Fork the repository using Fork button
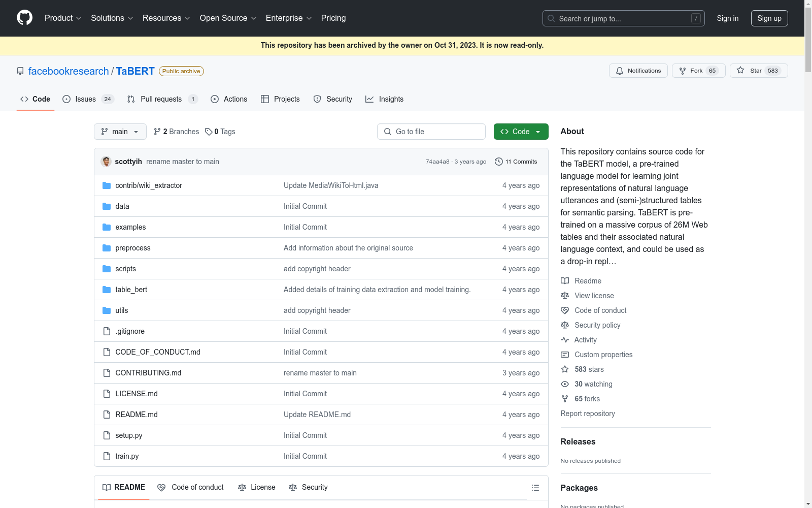The image size is (812, 508). click(699, 71)
